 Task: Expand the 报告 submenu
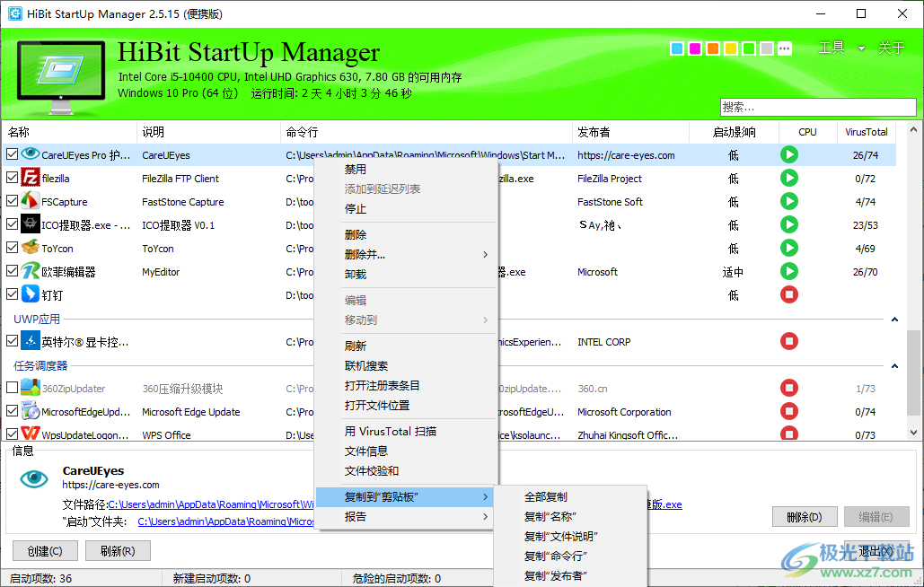pos(406,516)
